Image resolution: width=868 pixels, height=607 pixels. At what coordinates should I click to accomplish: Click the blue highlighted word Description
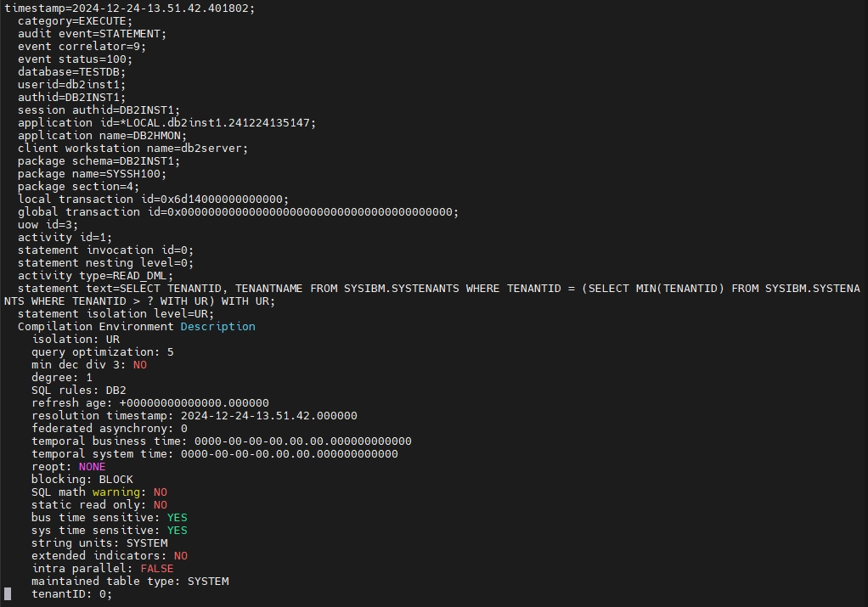click(217, 326)
